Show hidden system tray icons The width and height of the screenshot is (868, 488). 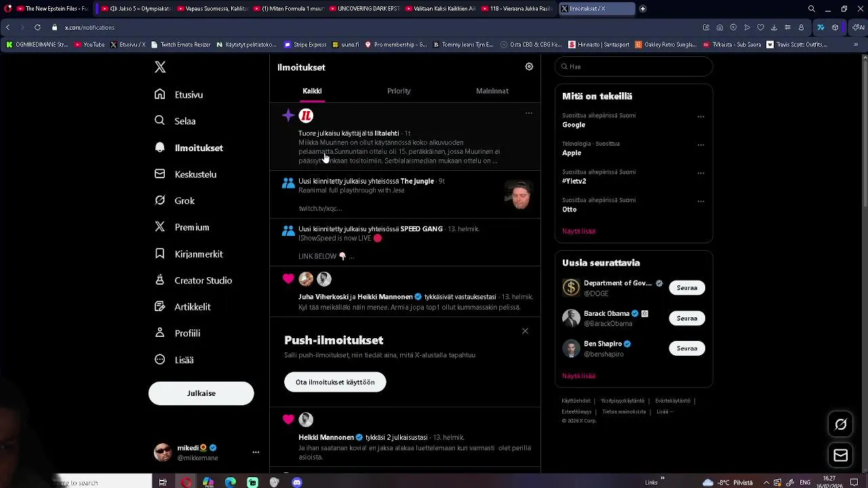pos(766,483)
